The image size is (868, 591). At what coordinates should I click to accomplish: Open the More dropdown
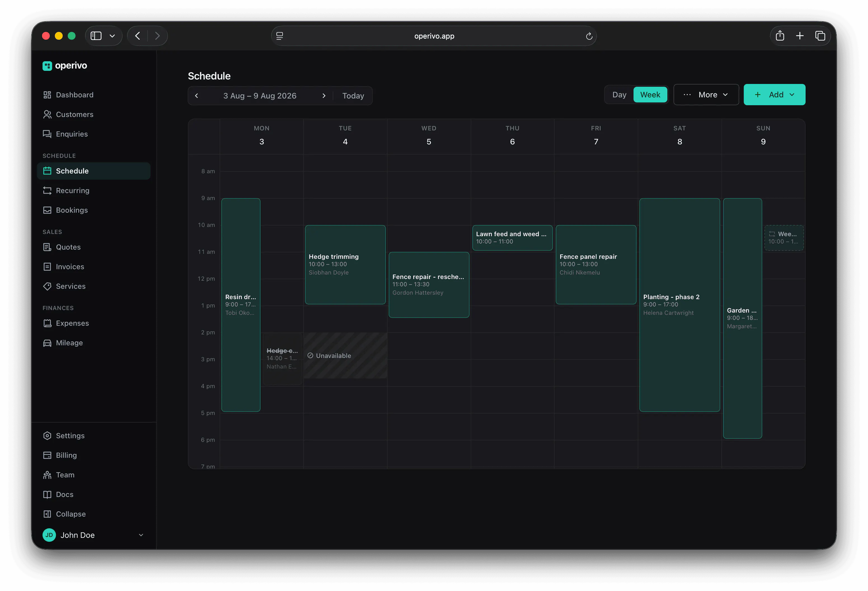pyautogui.click(x=706, y=95)
